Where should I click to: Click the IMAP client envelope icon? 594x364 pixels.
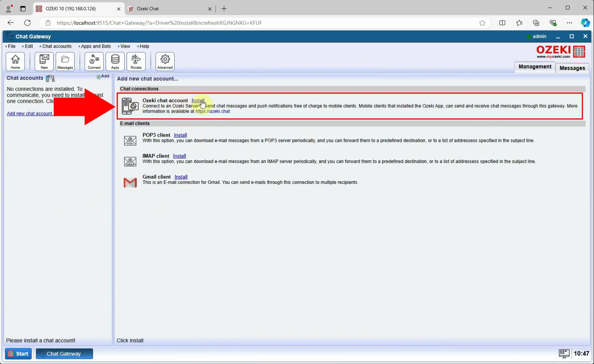130,162
